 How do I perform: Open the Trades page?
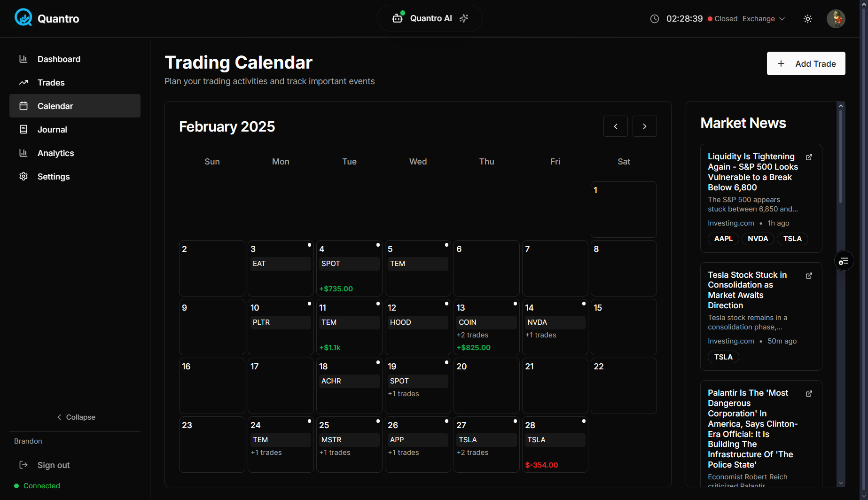[75, 82]
